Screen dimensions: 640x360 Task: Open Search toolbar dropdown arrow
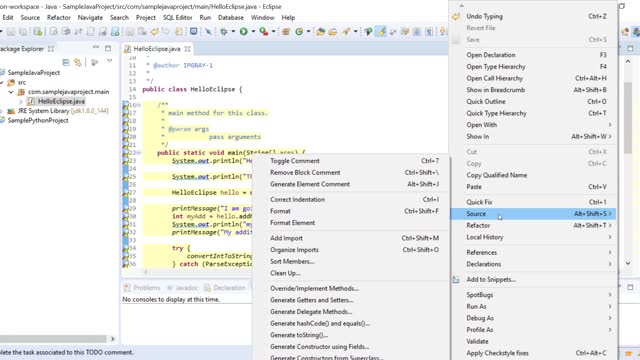[x=356, y=31]
